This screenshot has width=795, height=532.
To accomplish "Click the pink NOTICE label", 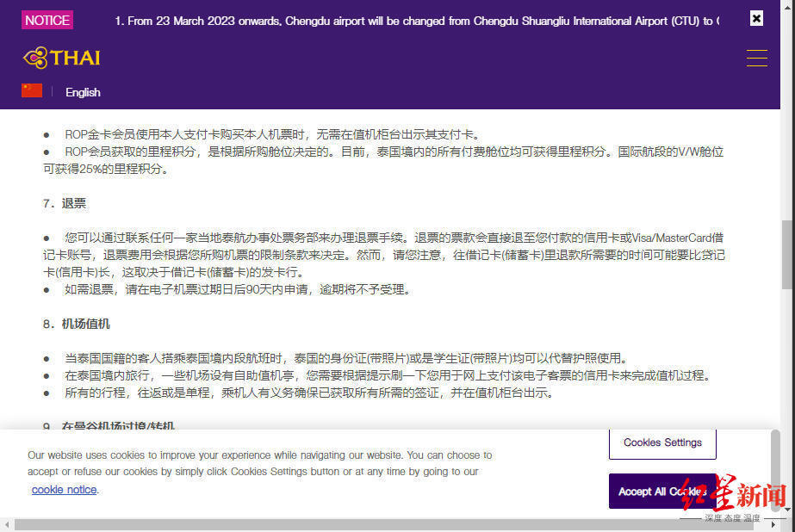I will [x=47, y=21].
